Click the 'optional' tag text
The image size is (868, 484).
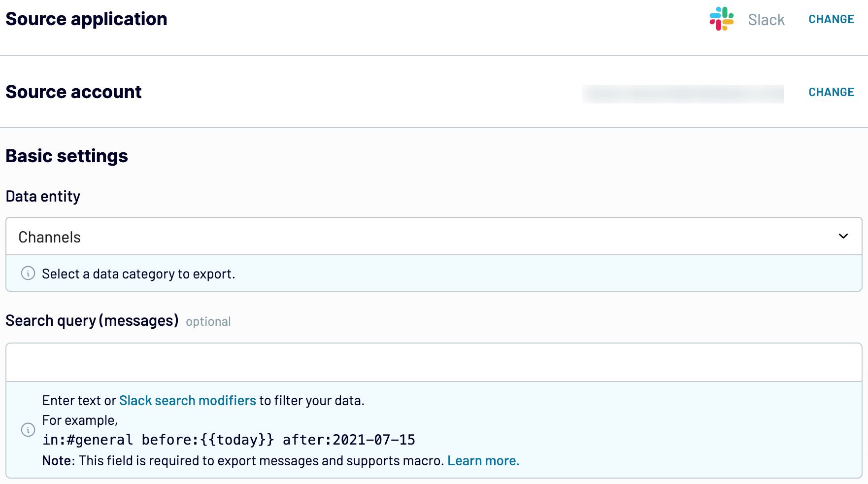click(x=208, y=322)
